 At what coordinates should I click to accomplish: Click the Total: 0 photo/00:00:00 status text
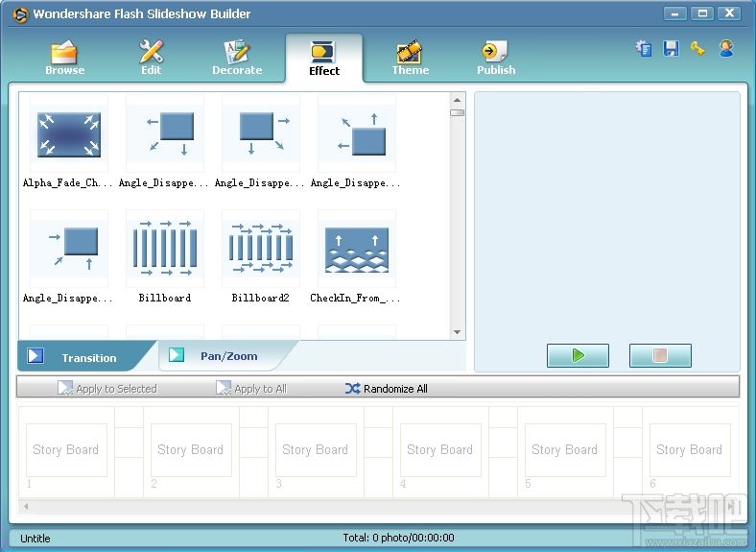(x=398, y=538)
